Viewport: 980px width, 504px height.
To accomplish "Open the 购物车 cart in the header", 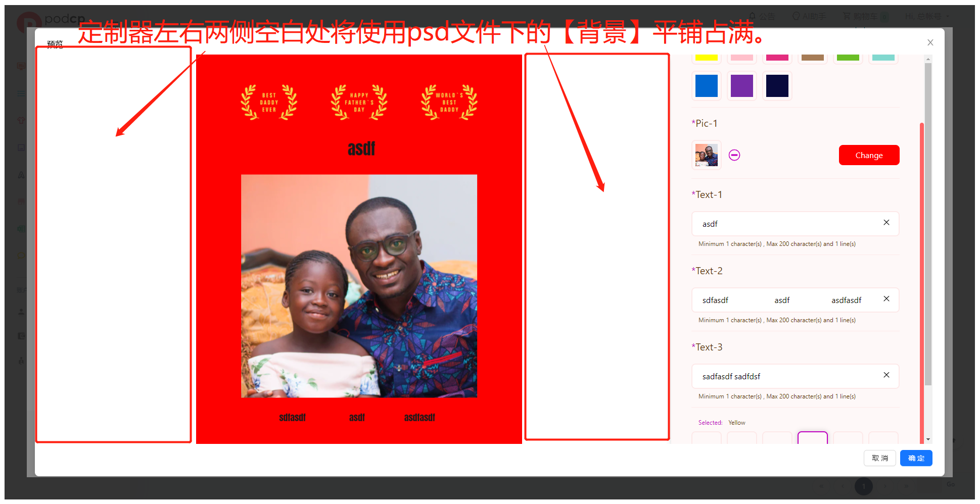I will pos(865,16).
